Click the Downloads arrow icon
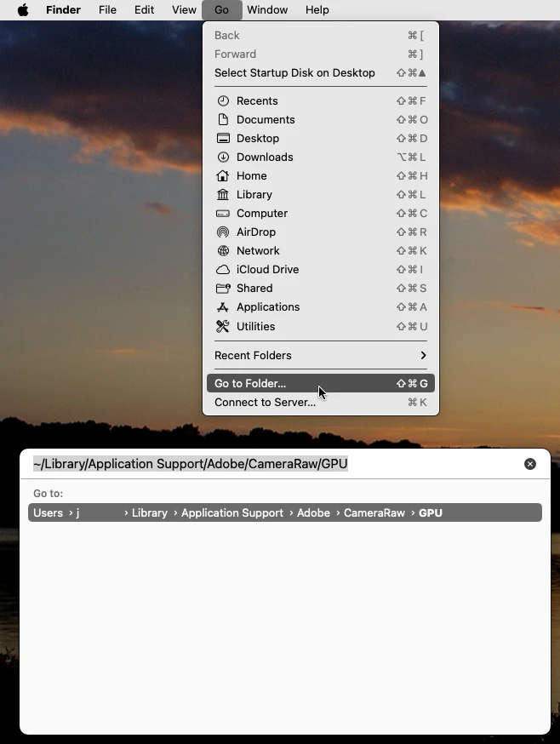 click(223, 157)
